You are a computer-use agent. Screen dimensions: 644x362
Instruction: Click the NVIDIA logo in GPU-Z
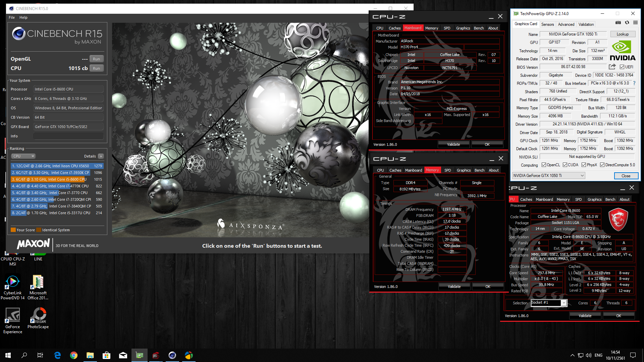tap(623, 51)
